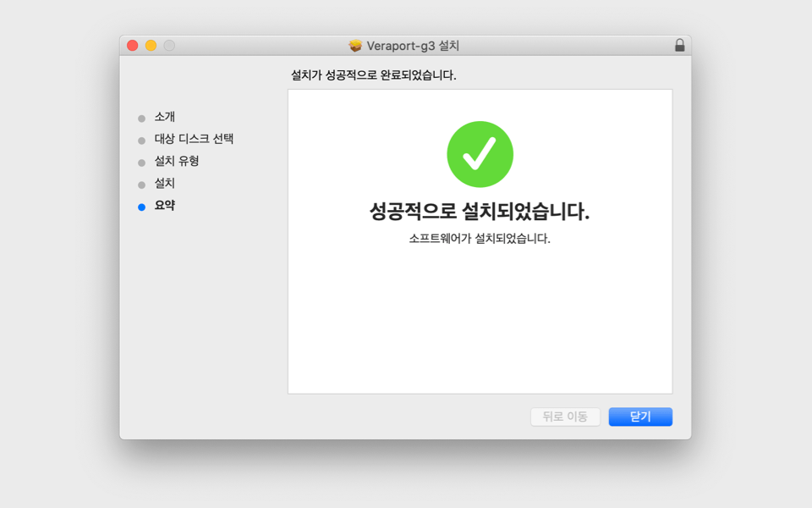Select the bold 요약 step label
Viewport: 812px width, 508px height.
point(165,205)
